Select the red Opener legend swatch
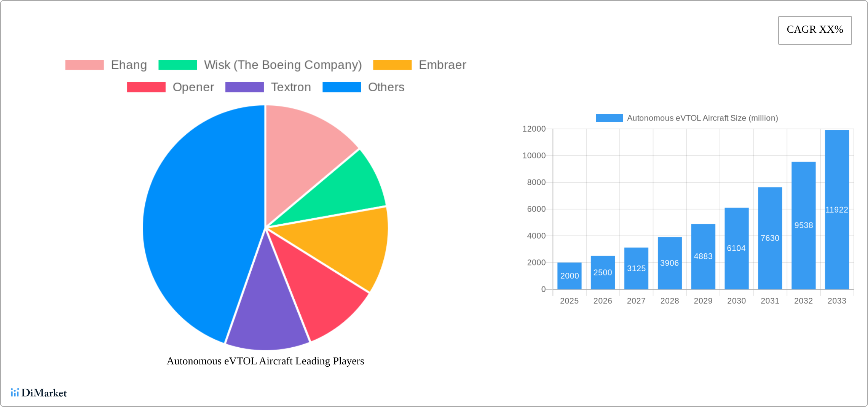This screenshot has width=868, height=407. [x=146, y=87]
